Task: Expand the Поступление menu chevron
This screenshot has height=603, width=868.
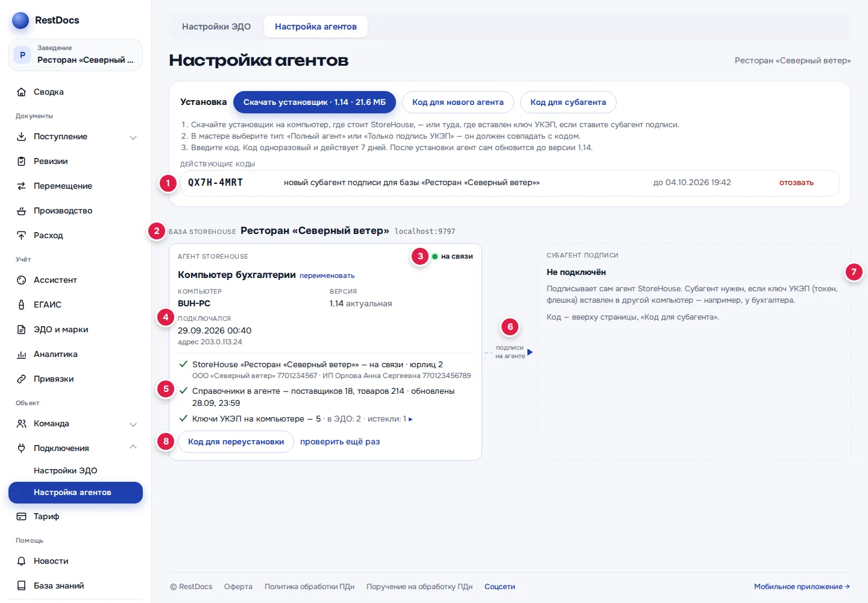Action: [x=133, y=137]
